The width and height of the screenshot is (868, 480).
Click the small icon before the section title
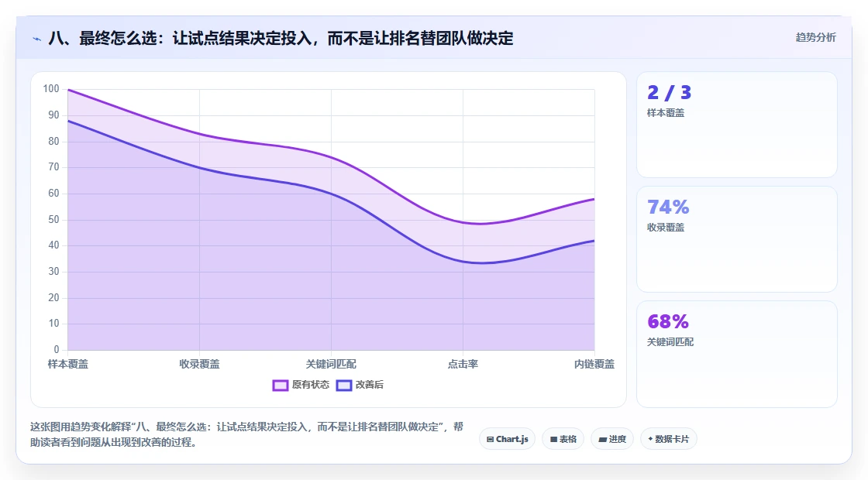coord(37,39)
